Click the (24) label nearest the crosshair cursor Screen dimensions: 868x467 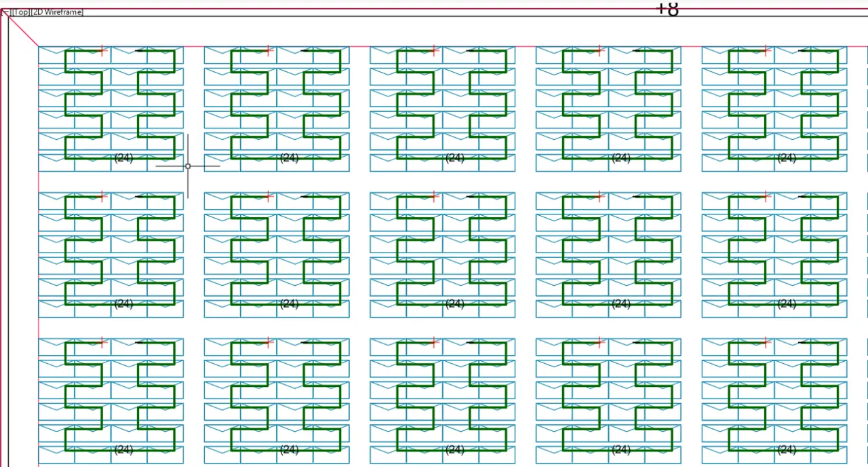point(123,157)
